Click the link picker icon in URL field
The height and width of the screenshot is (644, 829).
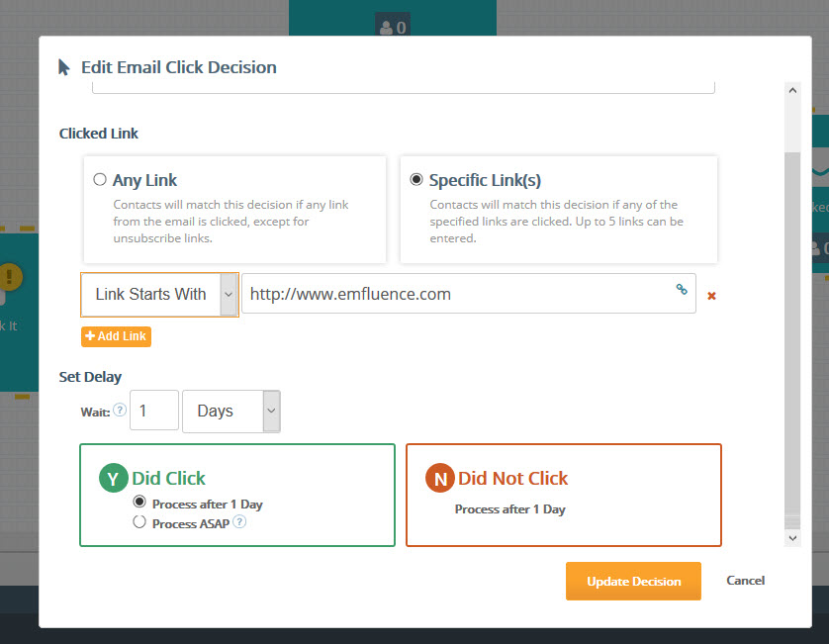coord(682,289)
